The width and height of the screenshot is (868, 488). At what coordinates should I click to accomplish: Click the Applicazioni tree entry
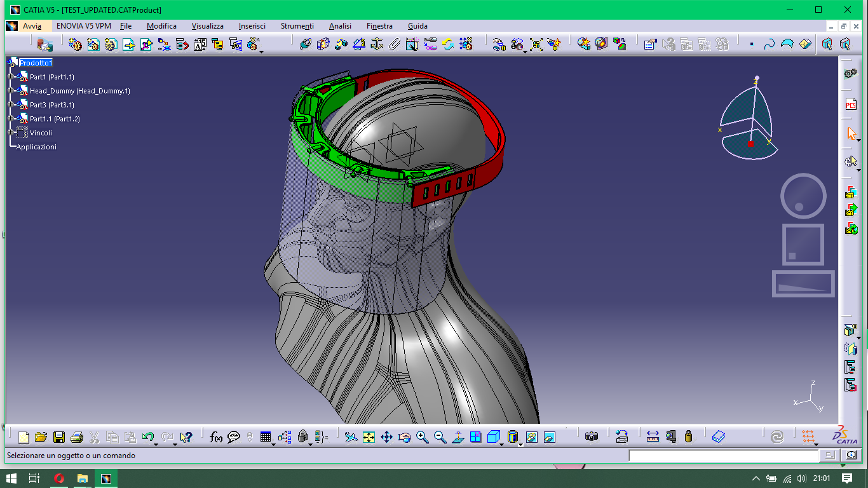click(x=36, y=147)
